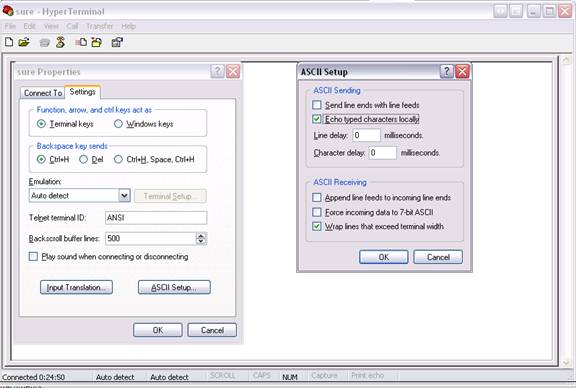576x388 pixels.
Task: Click the Line delay field
Action: [x=366, y=135]
